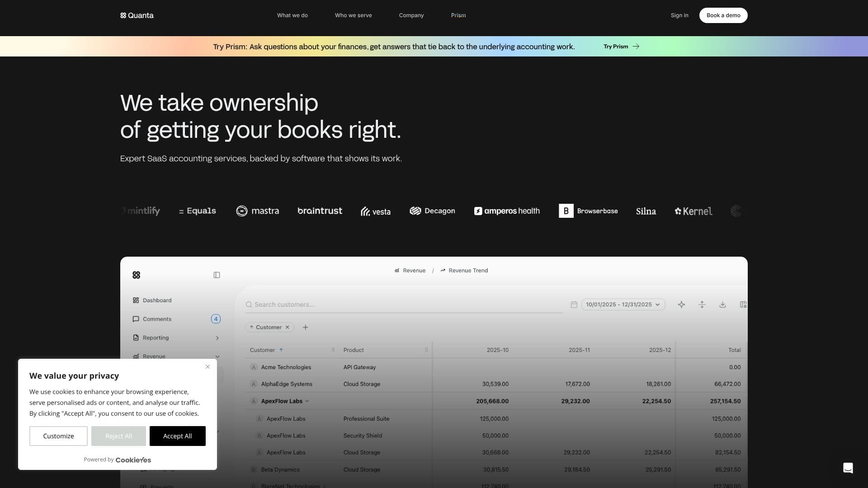868x488 pixels.
Task: Expand the Reporting sidebar section
Action: (217, 338)
